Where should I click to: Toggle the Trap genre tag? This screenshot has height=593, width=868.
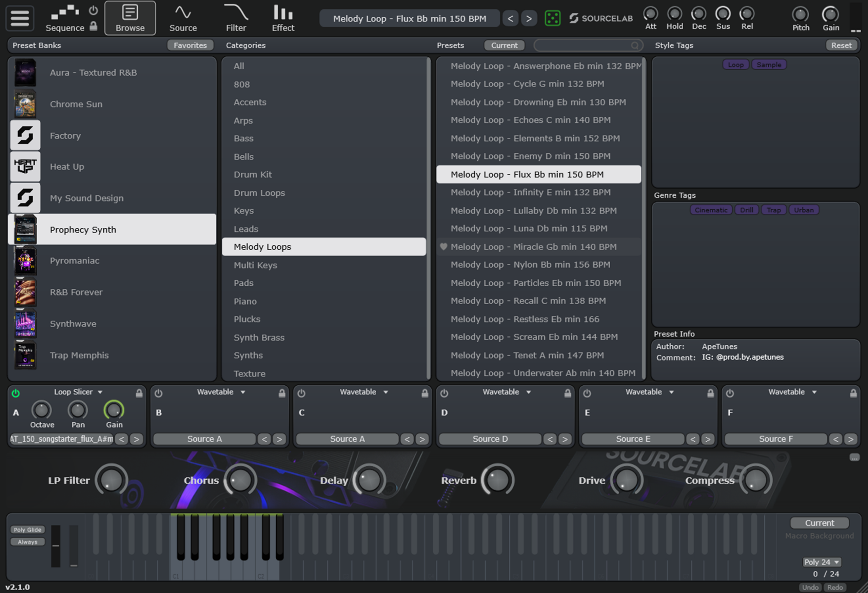(x=773, y=210)
